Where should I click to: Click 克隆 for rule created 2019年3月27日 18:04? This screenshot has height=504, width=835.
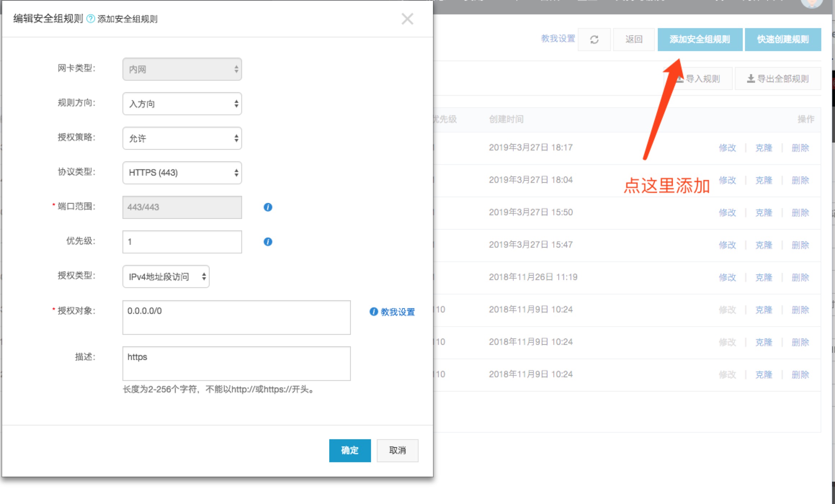point(764,180)
